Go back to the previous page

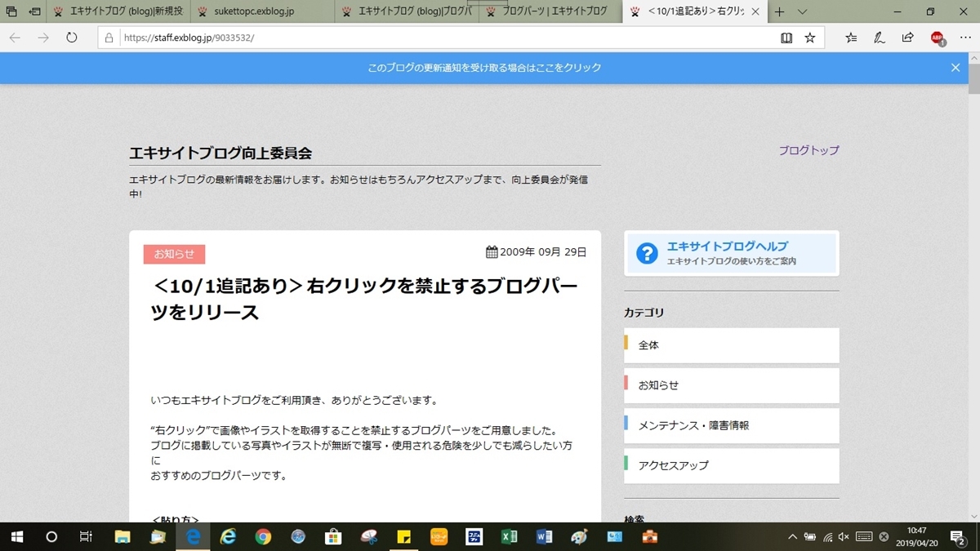15,38
